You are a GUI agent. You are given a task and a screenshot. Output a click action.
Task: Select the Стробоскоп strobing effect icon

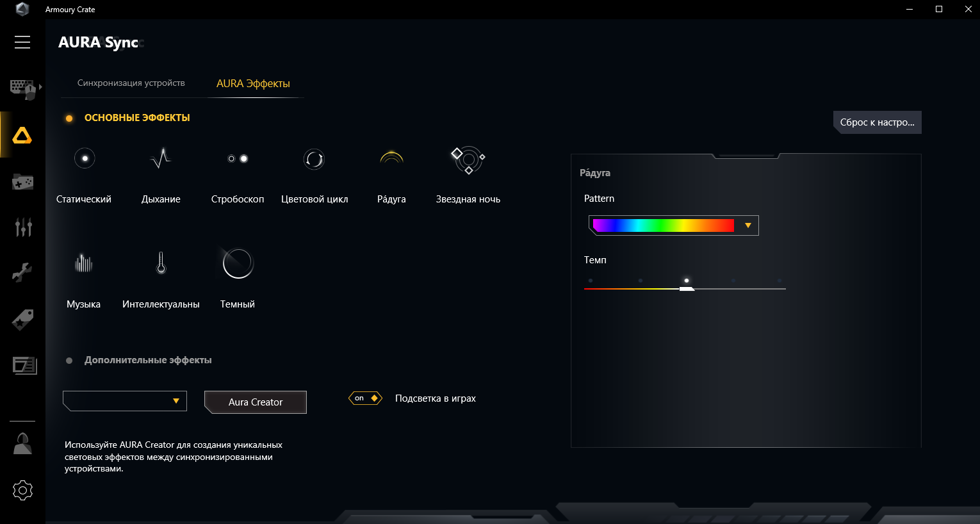[x=238, y=158]
